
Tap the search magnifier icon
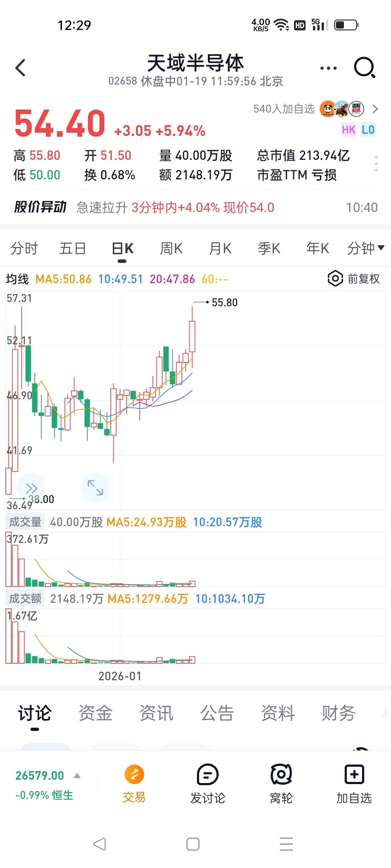[365, 68]
